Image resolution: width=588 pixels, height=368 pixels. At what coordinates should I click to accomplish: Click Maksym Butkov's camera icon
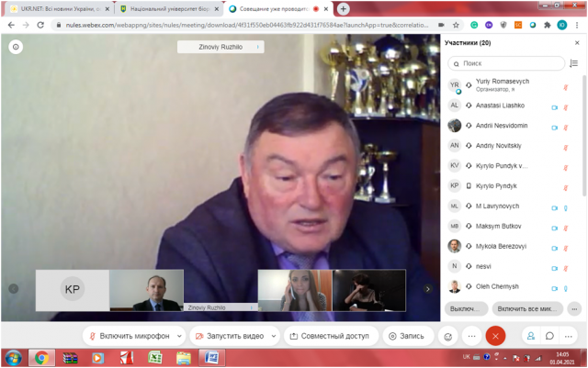[554, 229]
